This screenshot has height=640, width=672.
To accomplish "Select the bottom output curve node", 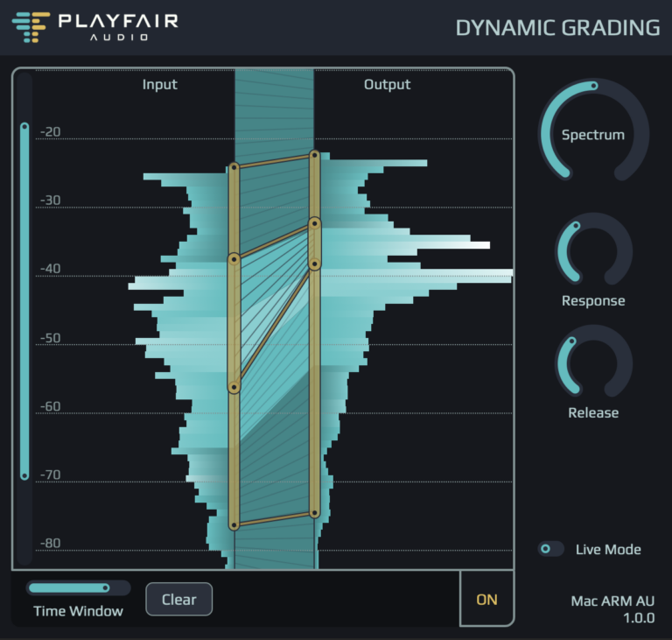I will (315, 512).
